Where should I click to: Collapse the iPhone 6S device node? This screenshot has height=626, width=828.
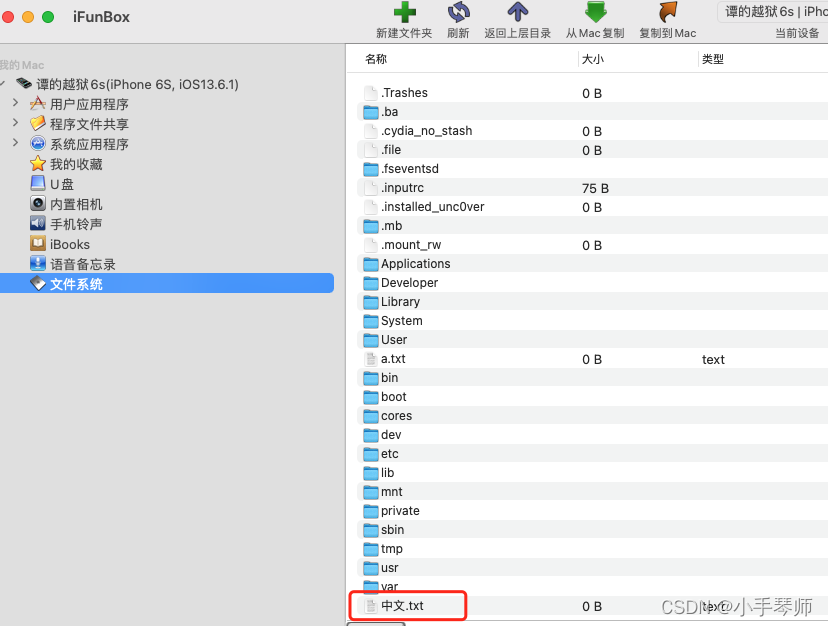point(3,83)
